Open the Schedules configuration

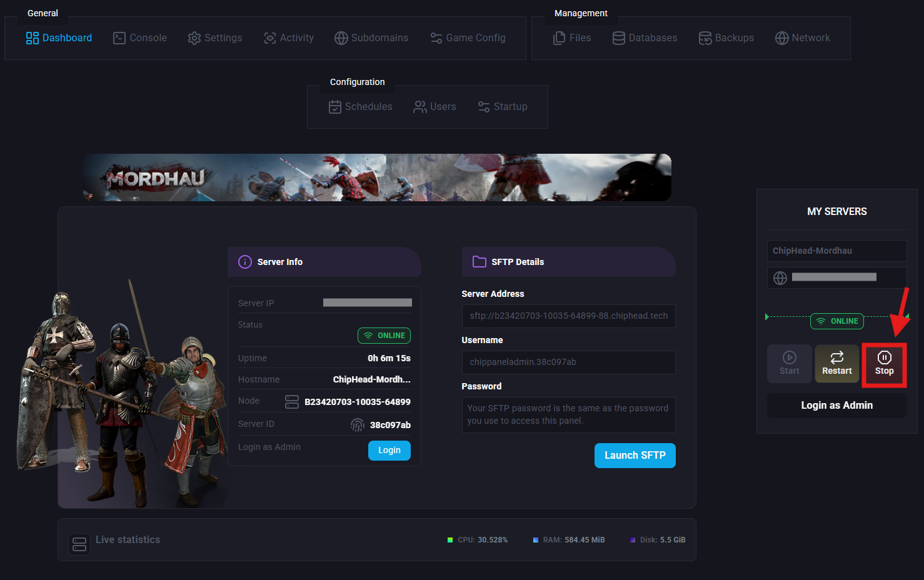pyautogui.click(x=360, y=107)
